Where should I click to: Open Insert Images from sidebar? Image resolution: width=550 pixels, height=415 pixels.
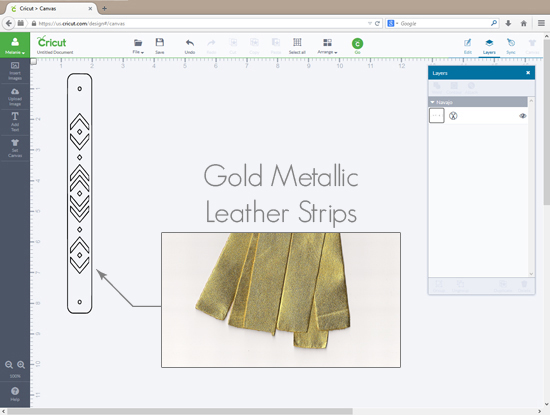[15, 71]
